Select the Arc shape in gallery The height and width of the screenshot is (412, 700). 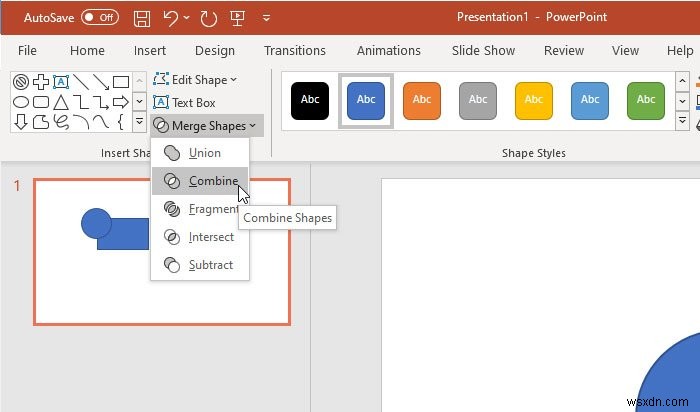click(x=81, y=121)
